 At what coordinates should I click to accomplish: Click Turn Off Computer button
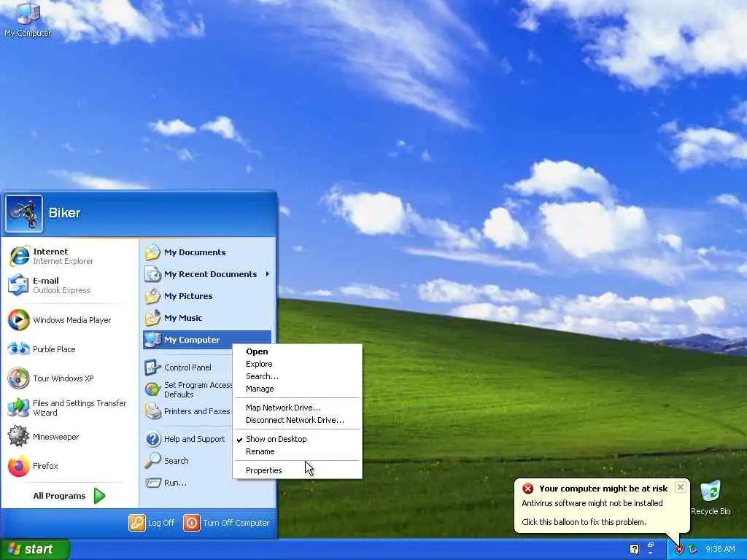click(226, 523)
